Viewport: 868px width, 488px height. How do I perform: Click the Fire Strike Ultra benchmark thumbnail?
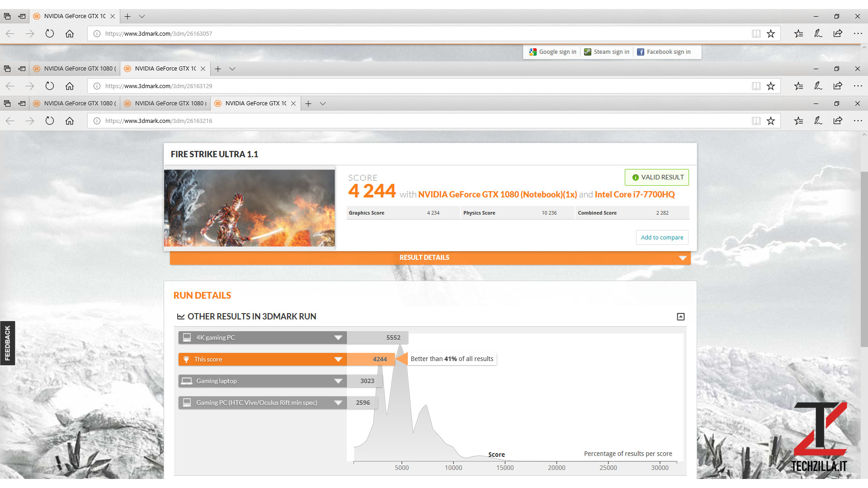249,208
